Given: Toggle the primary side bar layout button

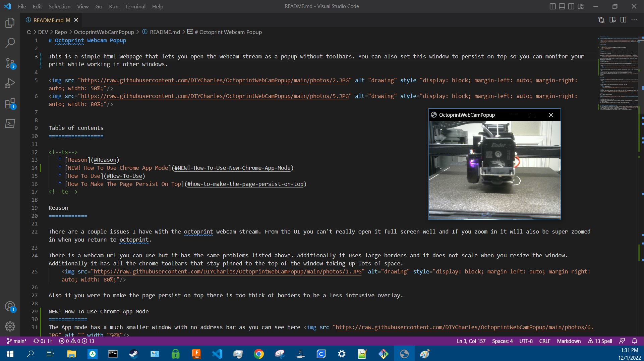Looking at the screenshot, I should tap(553, 6).
